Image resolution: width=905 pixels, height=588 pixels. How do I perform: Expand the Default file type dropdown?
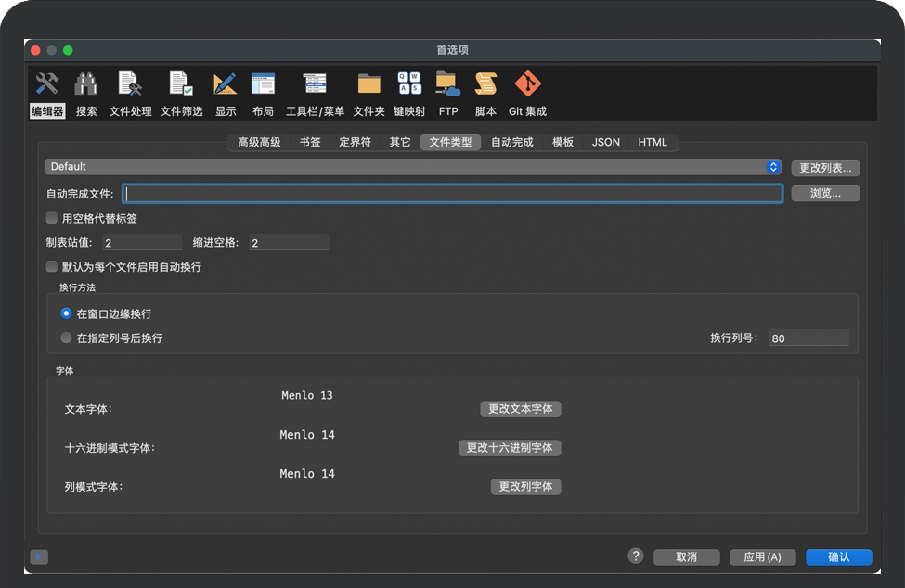pos(413,167)
